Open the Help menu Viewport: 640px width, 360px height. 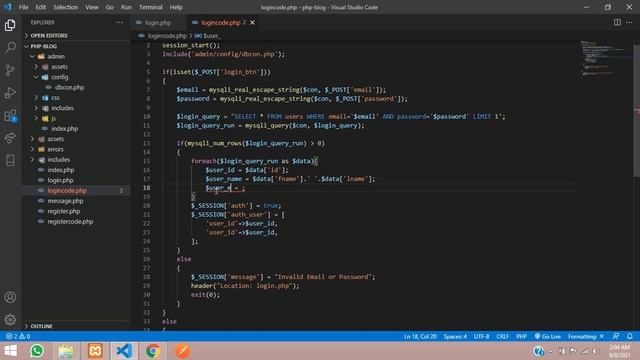[176, 7]
